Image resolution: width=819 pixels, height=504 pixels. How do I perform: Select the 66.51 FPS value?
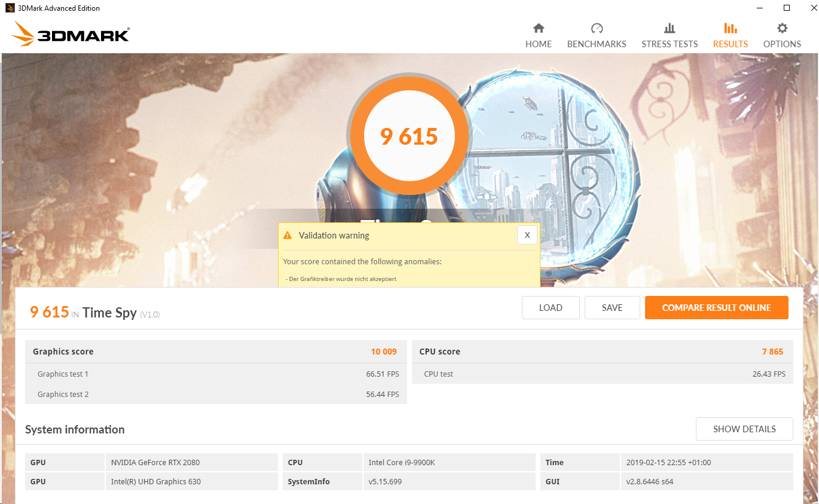click(383, 374)
